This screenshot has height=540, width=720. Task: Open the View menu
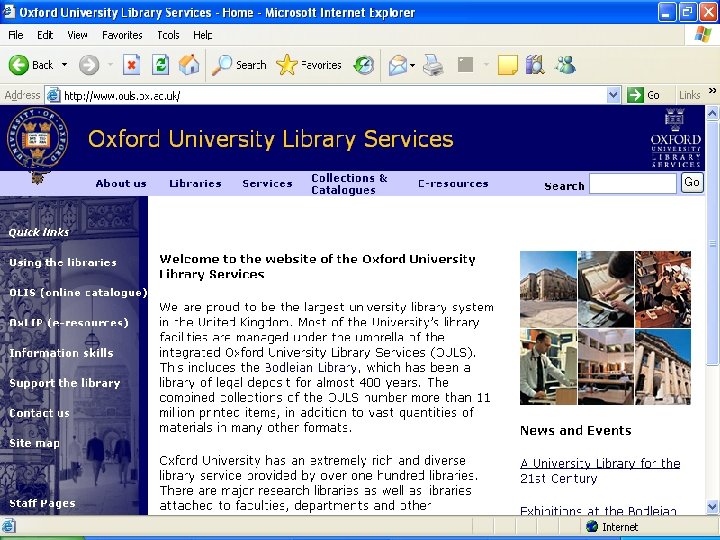[77, 35]
